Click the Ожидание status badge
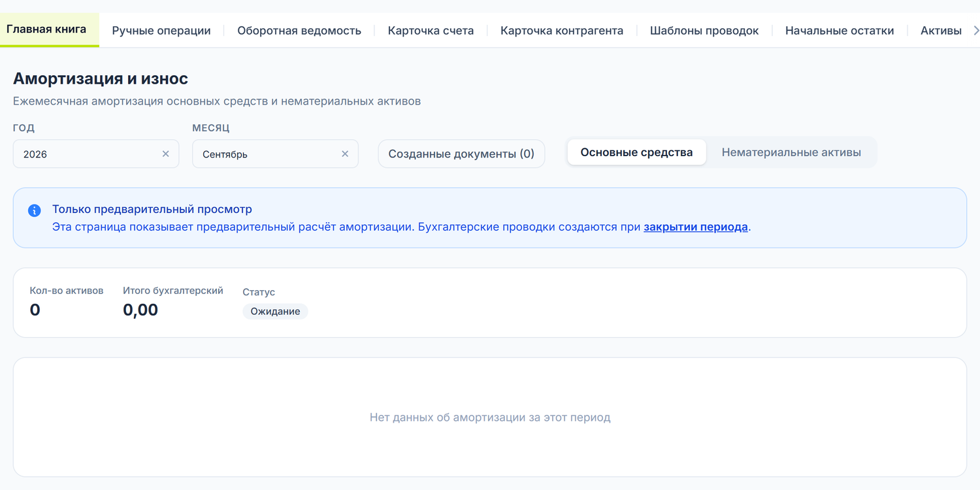Screen dimensions: 980x490 pyautogui.click(x=275, y=312)
